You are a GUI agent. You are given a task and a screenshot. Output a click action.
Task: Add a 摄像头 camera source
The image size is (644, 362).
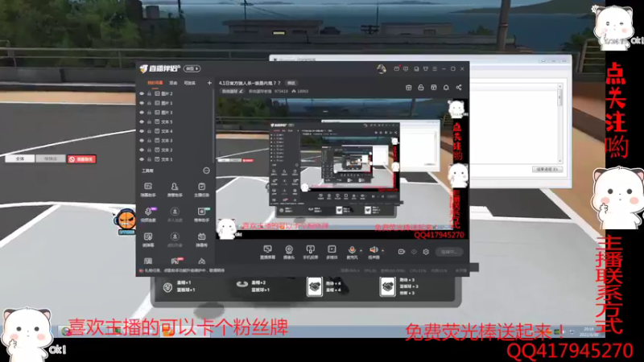pos(289,252)
